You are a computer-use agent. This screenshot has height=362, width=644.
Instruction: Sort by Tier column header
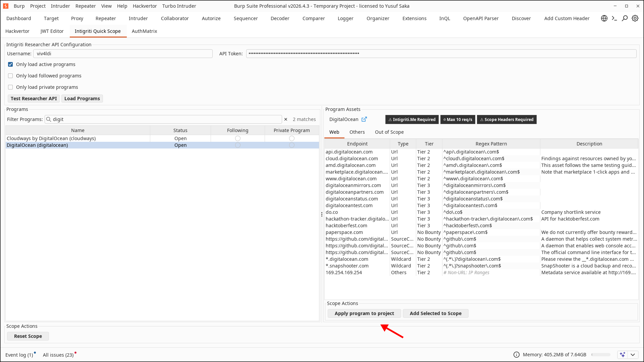(x=429, y=144)
